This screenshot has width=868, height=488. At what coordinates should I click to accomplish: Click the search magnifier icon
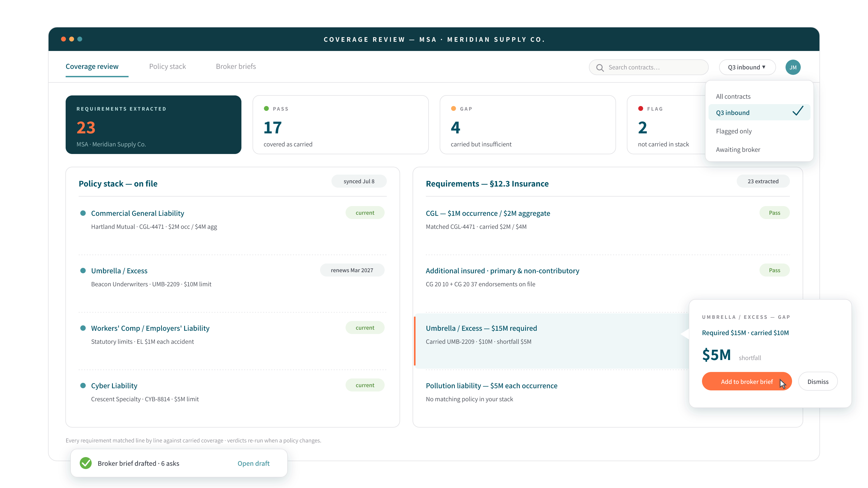pos(600,68)
